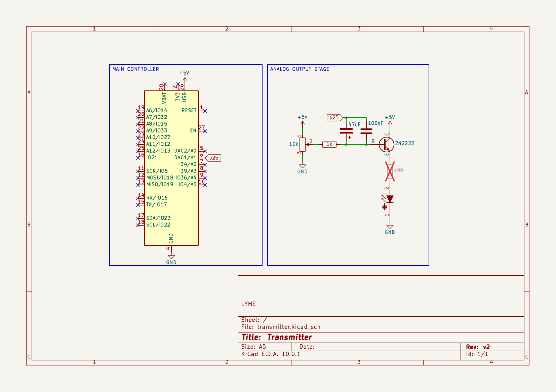
Task: Click the IO36/A4 pin name
Action: point(186,178)
